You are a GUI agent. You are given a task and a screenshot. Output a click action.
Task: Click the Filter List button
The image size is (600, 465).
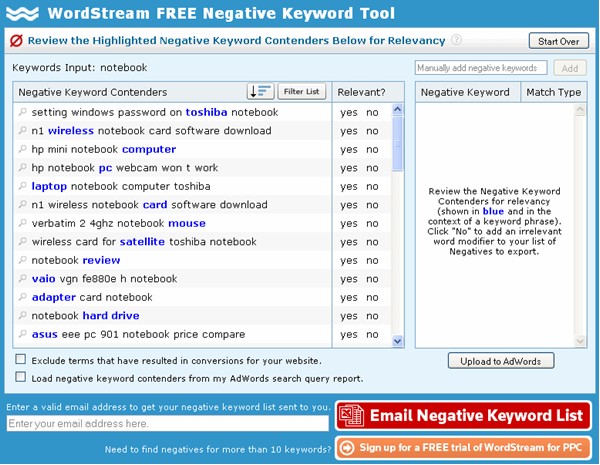click(302, 91)
